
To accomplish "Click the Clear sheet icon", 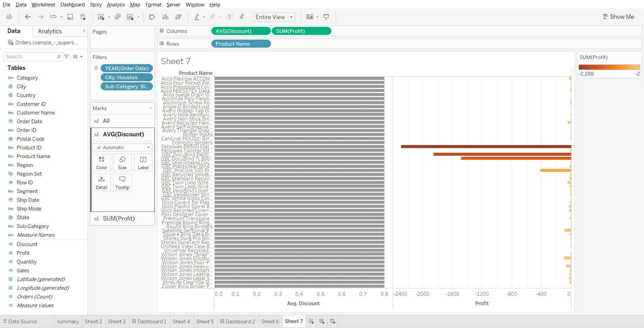I will tap(130, 17).
